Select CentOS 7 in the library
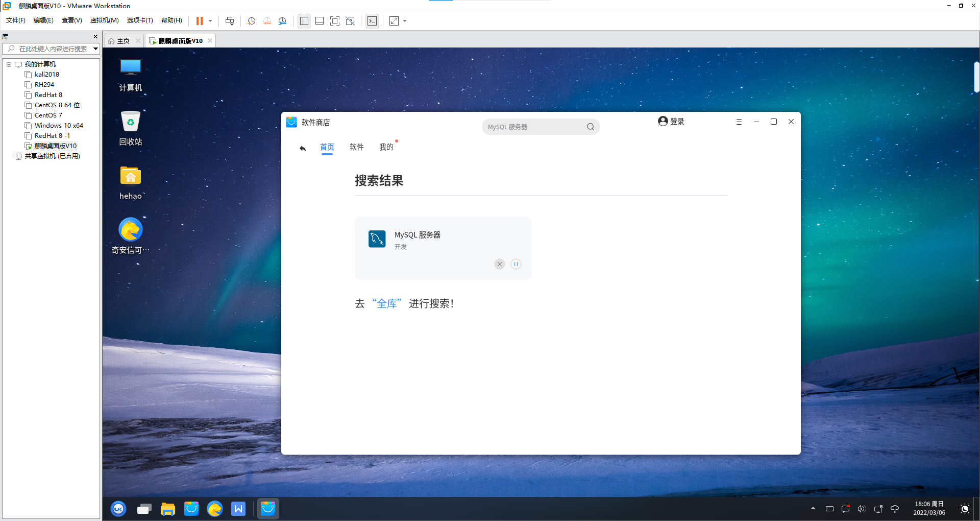 pyautogui.click(x=48, y=115)
